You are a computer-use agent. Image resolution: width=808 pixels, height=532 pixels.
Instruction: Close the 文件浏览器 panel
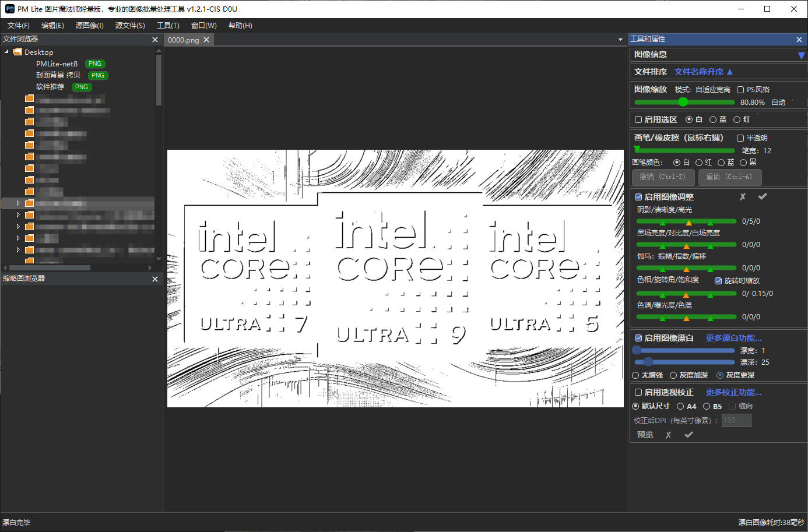tap(155, 40)
